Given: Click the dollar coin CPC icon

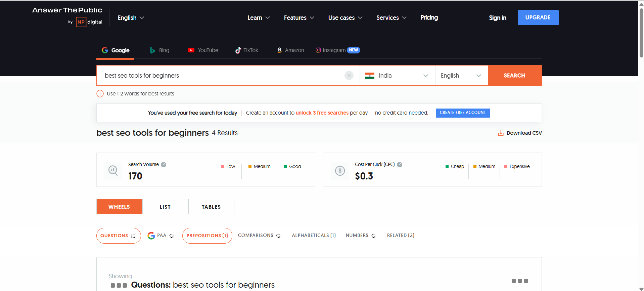Looking at the screenshot, I should point(340,171).
